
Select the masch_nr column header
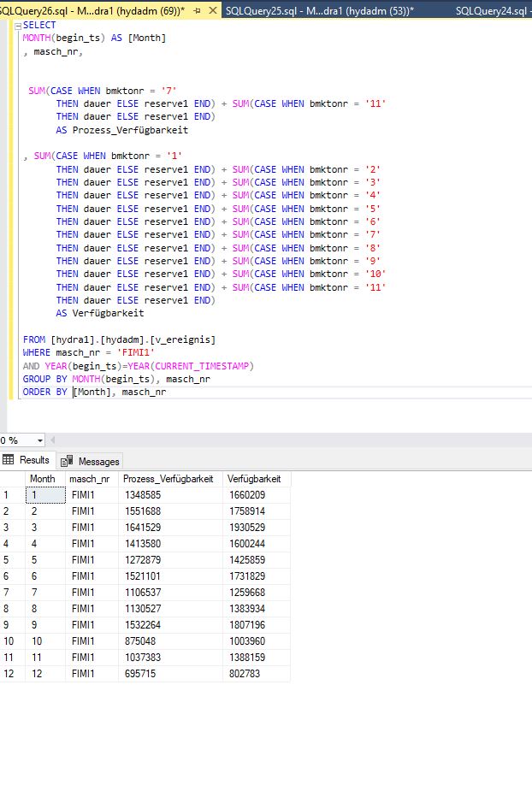[x=90, y=479]
